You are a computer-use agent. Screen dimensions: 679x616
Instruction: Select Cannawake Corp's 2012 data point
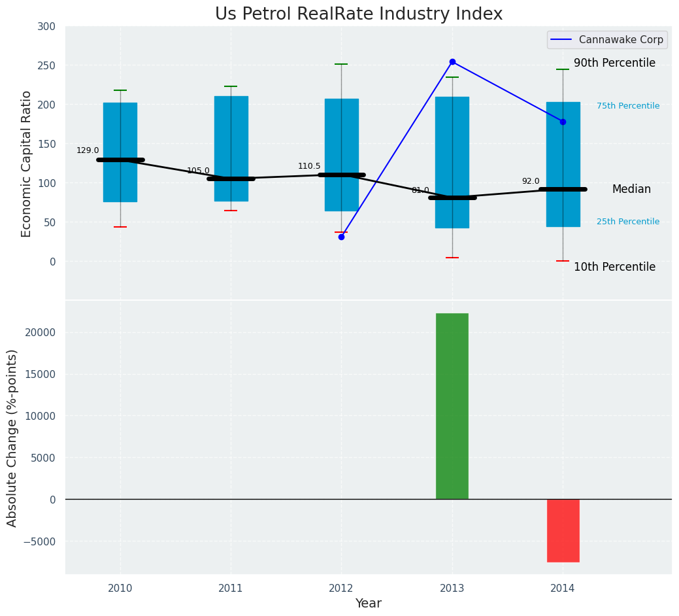click(341, 237)
